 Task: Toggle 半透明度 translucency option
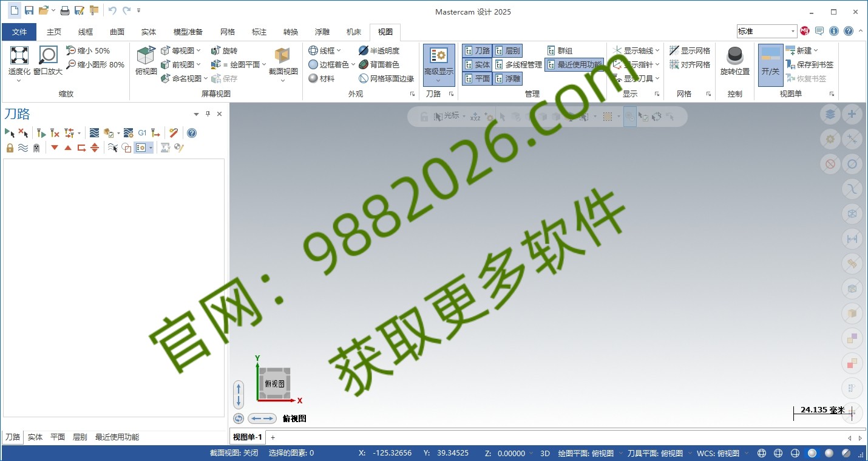pos(379,51)
